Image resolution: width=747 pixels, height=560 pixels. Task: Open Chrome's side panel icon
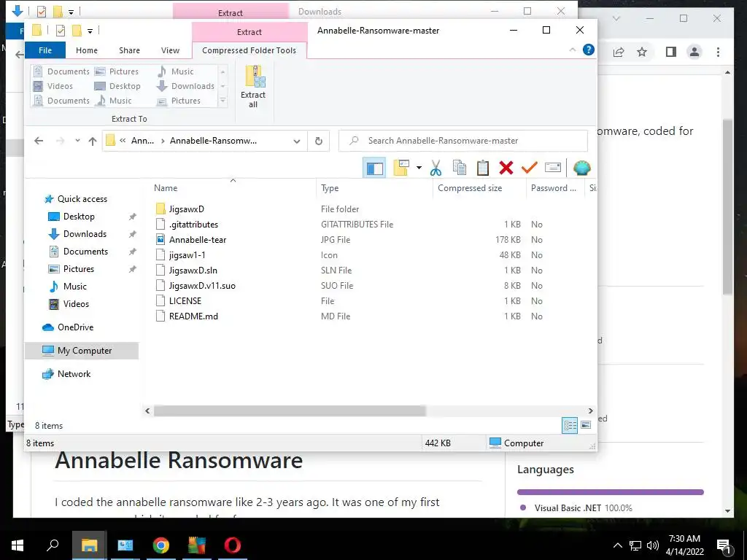[671, 52]
